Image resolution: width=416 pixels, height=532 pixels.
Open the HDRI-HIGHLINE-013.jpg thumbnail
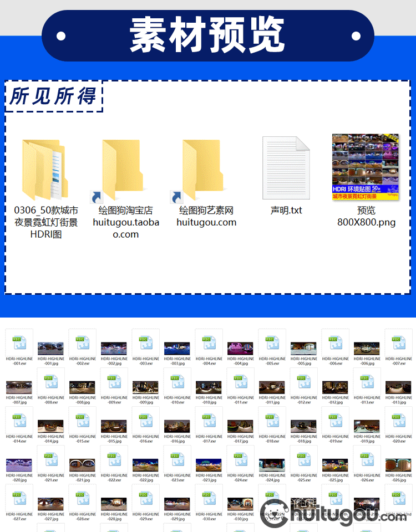pyautogui.click(x=398, y=387)
